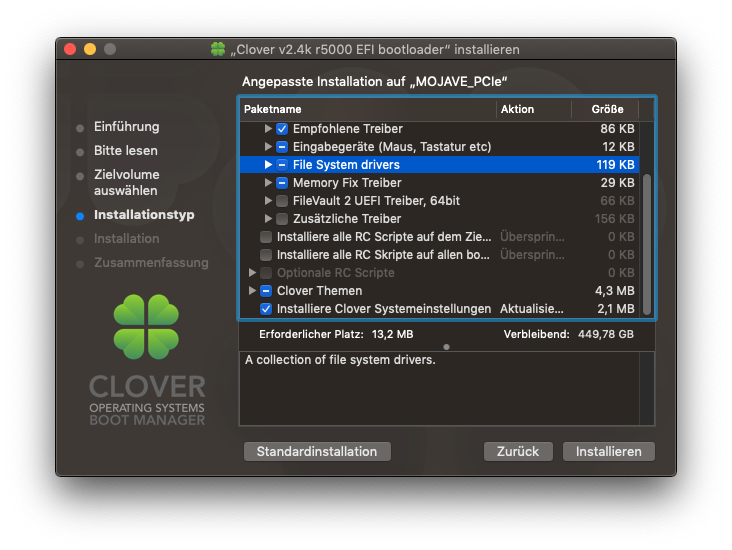The image size is (732, 550).
Task: Click the Clover leaf icon in title bar
Action: click(218, 49)
